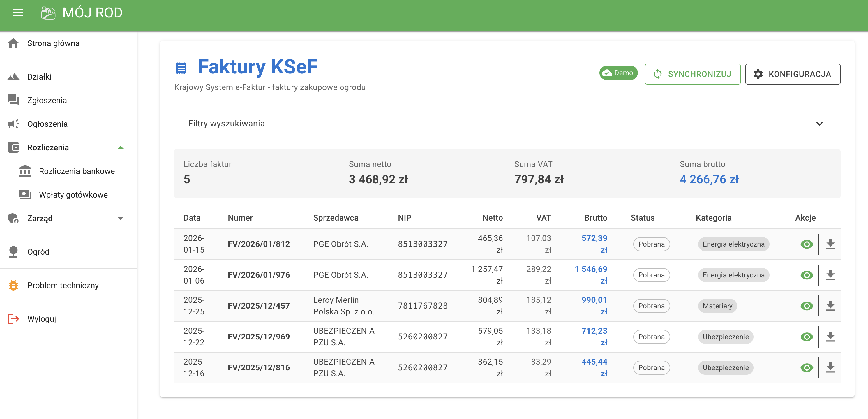Click the green Demo status chip
Viewport: 868px width, 419px height.
tap(618, 73)
